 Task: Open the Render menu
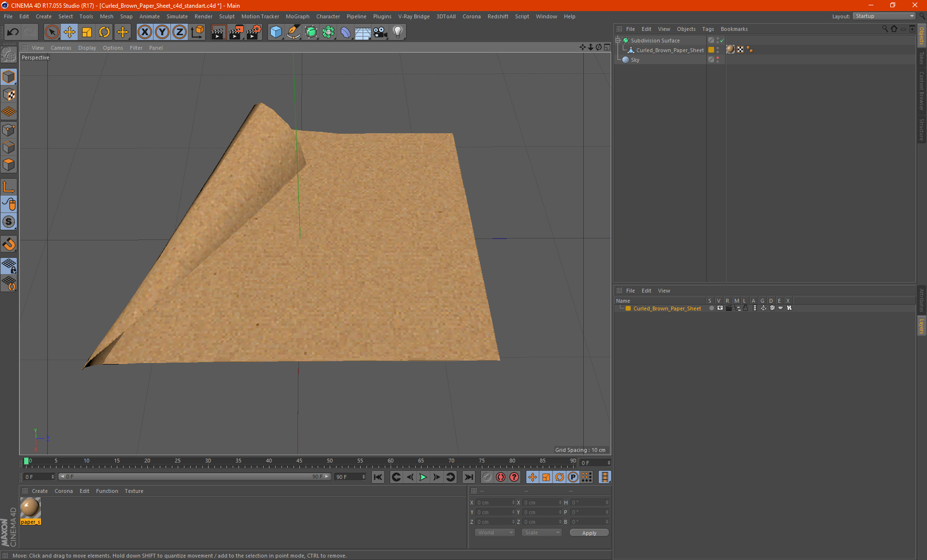click(203, 16)
